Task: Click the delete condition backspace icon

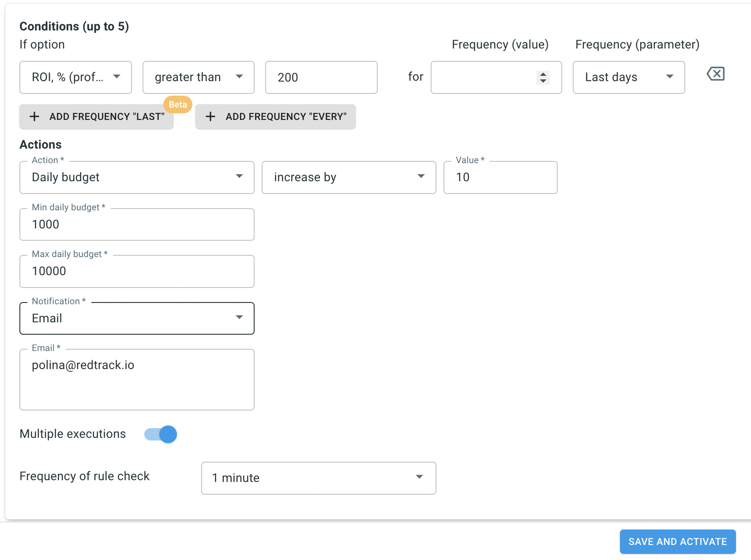Action: coord(715,74)
